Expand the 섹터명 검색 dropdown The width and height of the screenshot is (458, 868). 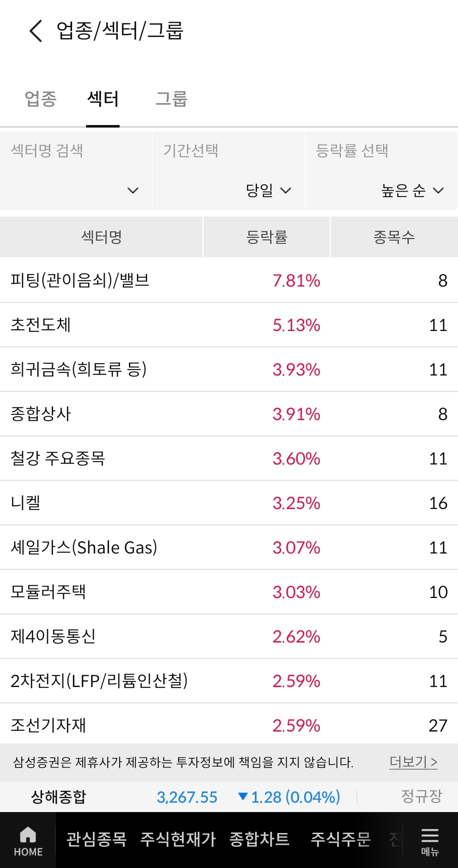tap(76, 171)
